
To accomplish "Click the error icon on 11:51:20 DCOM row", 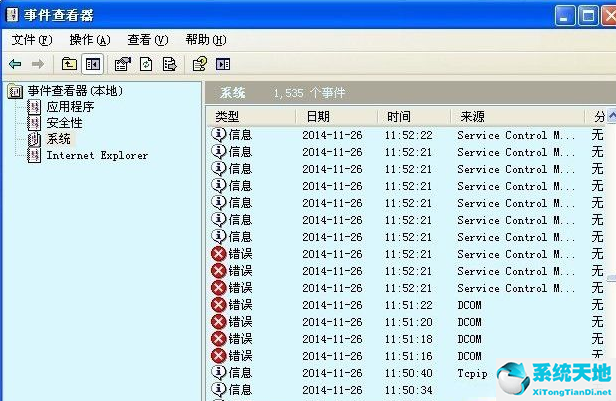I will click(x=218, y=322).
